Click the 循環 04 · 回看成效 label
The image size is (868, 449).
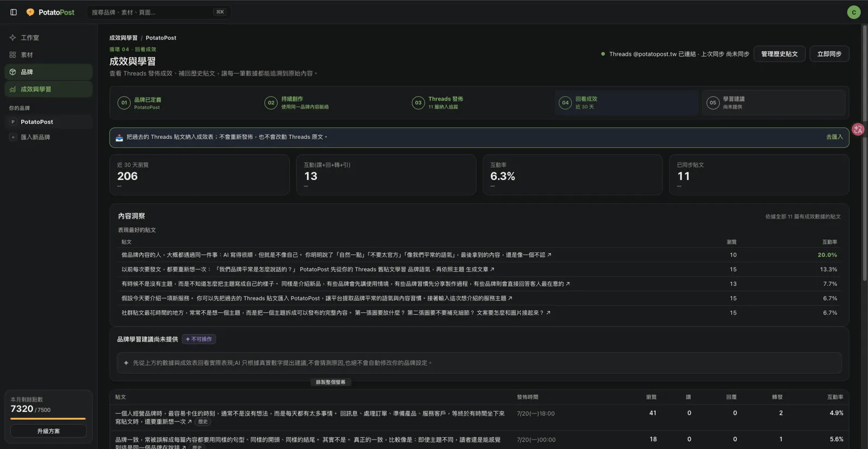[132, 49]
